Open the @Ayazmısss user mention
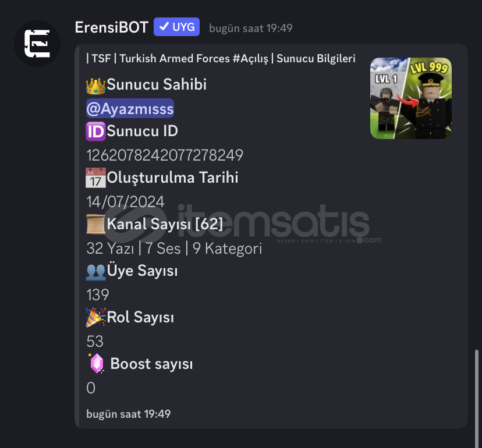The width and height of the screenshot is (482, 448). (130, 108)
